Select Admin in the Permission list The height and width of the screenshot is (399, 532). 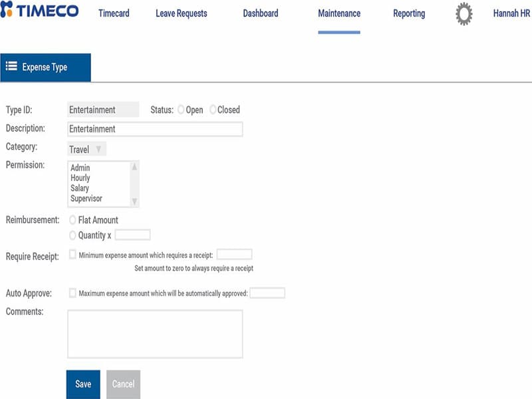tap(80, 168)
